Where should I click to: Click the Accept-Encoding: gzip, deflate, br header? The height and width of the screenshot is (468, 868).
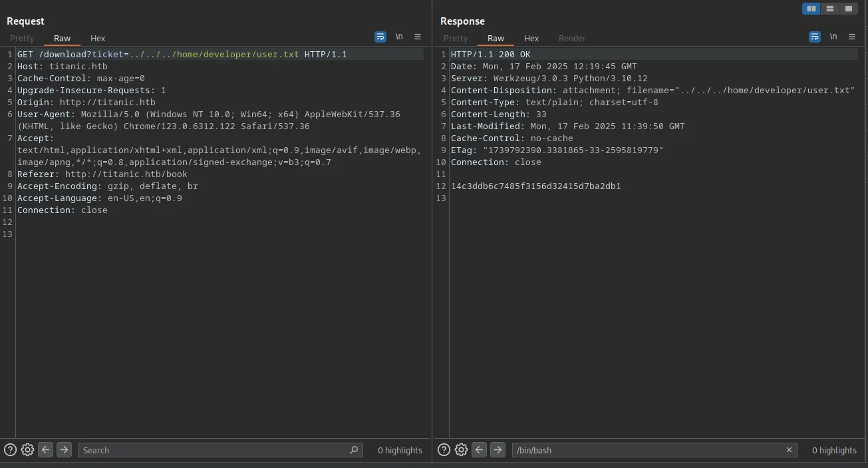(x=108, y=186)
